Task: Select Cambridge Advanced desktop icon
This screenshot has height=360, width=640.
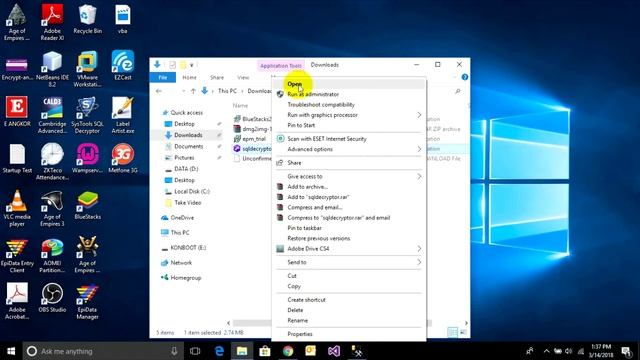Action: coord(52,115)
